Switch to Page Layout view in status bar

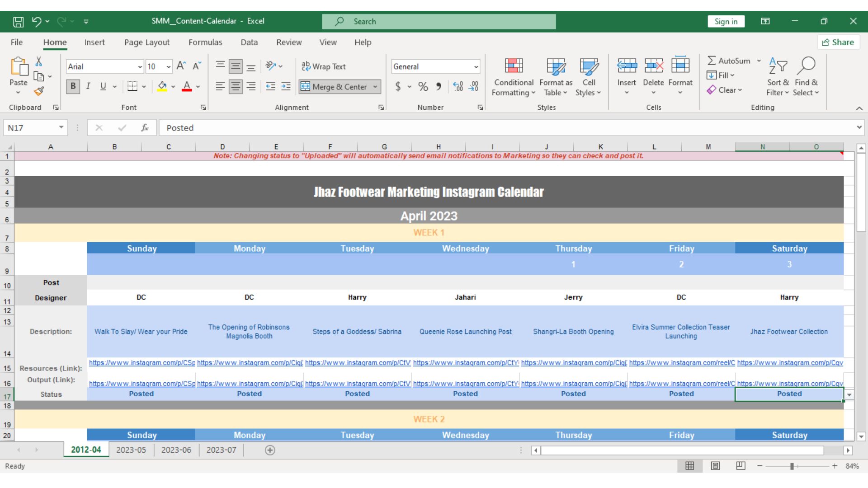[715, 466]
